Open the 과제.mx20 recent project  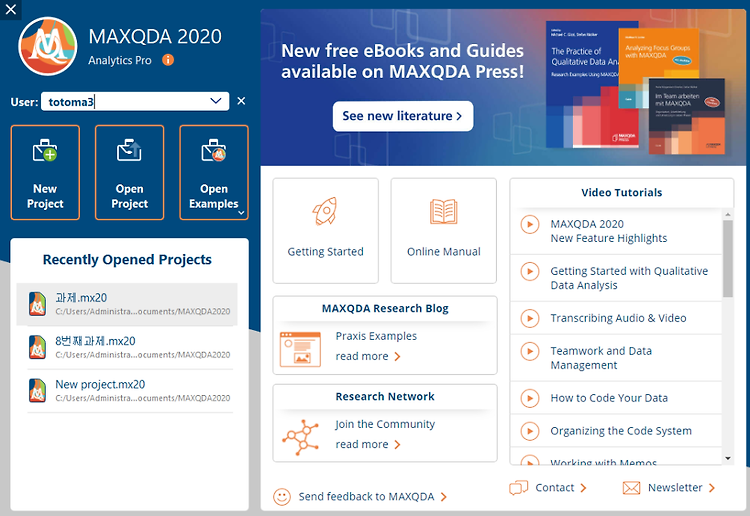(x=127, y=304)
